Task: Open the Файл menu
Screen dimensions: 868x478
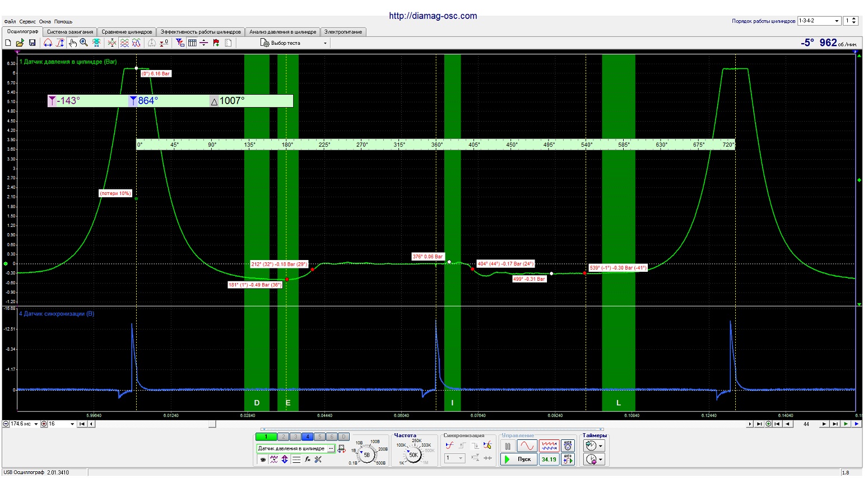Action: click(x=10, y=22)
